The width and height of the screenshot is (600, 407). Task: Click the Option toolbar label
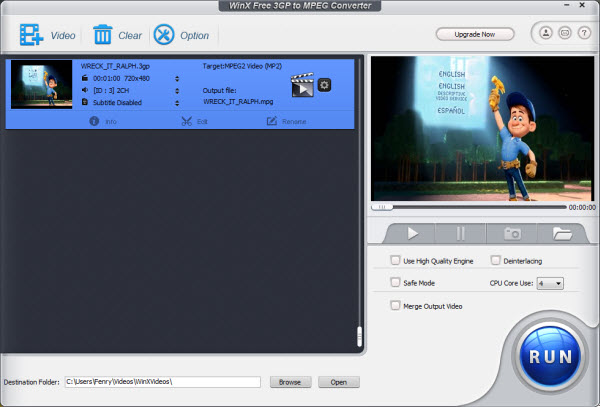coord(194,36)
